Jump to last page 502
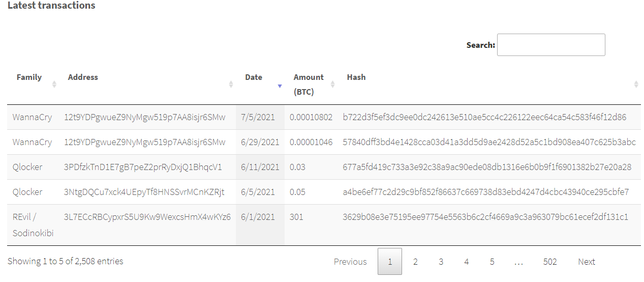This screenshot has width=644, height=282. pyautogui.click(x=550, y=262)
